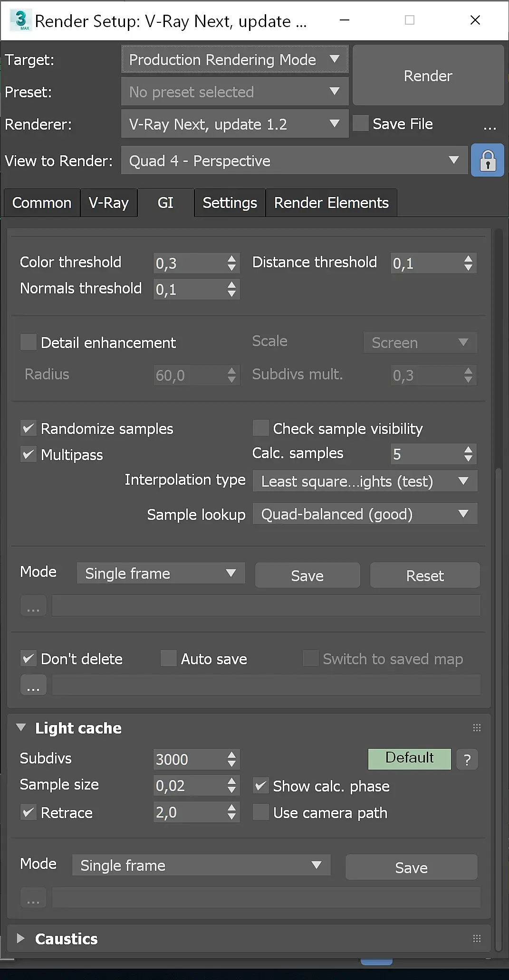Click the green Default mode button
This screenshot has height=980, width=509.
[409, 758]
